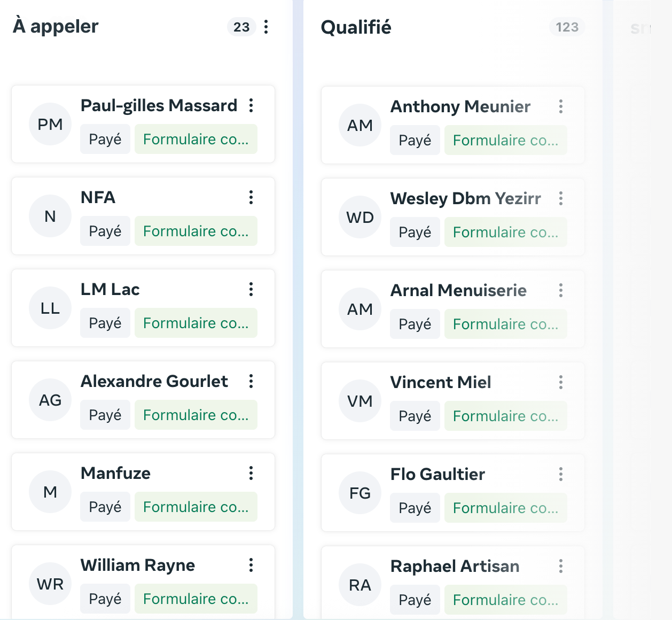Click the 123 count badge in Qualifié
This screenshot has height=620, width=672.
click(567, 27)
